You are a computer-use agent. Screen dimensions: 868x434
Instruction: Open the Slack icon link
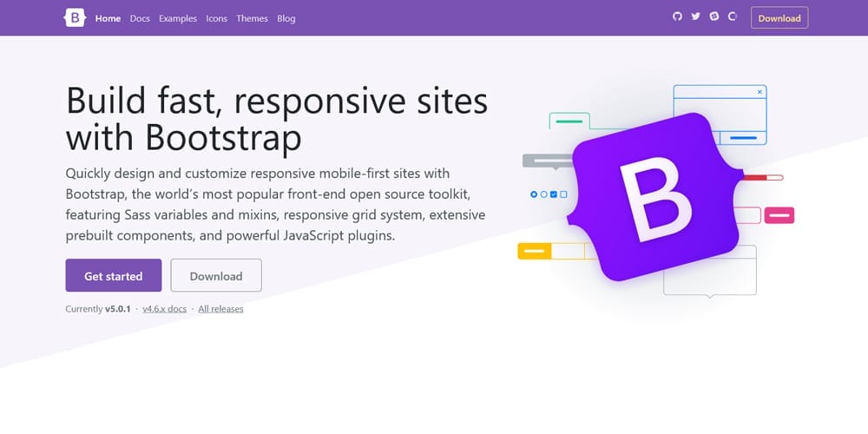(x=714, y=16)
